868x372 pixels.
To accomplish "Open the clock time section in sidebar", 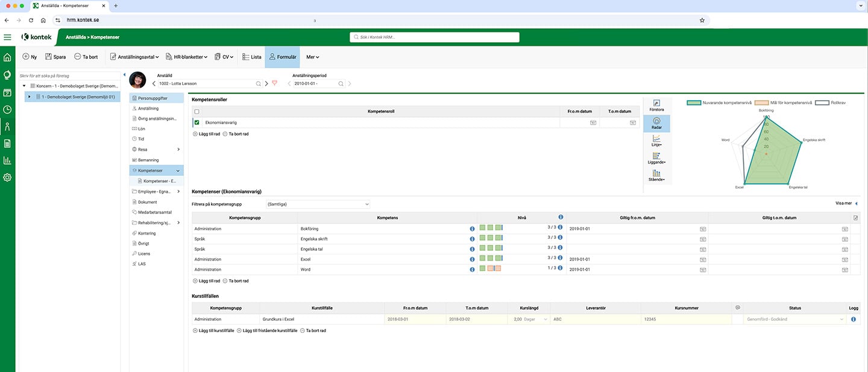I will point(7,110).
